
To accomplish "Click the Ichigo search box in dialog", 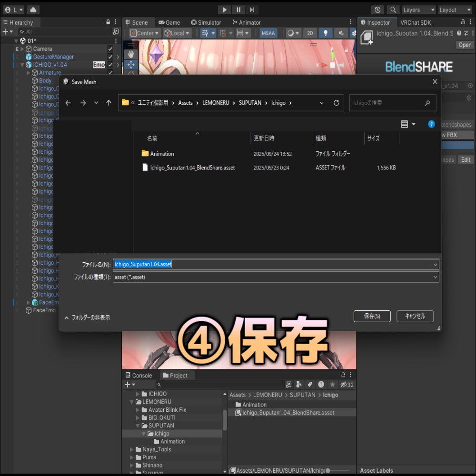I will coord(392,103).
